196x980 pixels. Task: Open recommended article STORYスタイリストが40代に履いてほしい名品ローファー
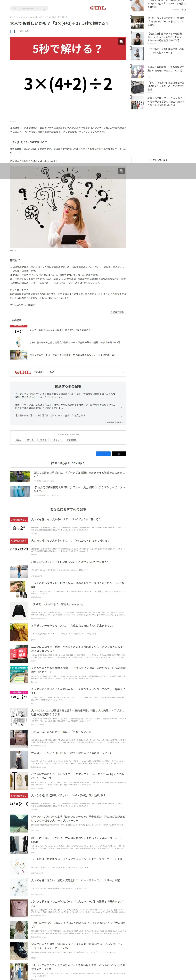pyautogui.click(x=78, y=946)
